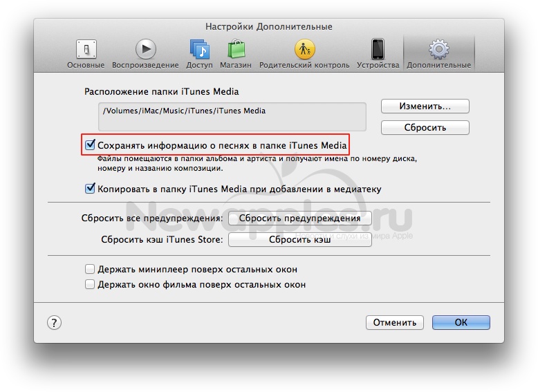Select the Устройства iPhone icon
538x392 pixels.
tap(378, 50)
